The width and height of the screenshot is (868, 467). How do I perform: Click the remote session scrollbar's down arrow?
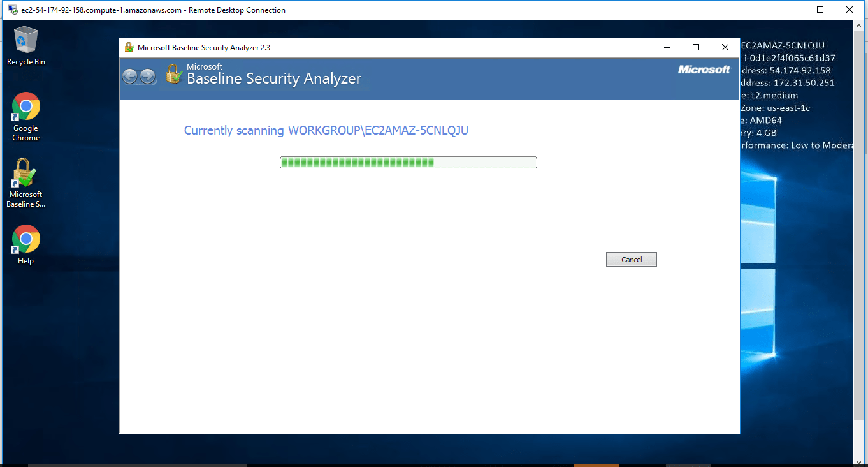tap(861, 461)
